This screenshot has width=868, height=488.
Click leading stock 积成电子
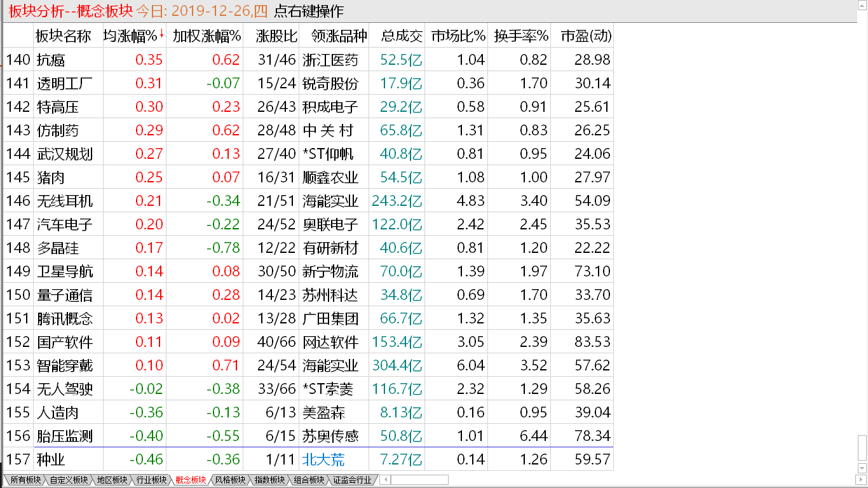pyautogui.click(x=330, y=107)
